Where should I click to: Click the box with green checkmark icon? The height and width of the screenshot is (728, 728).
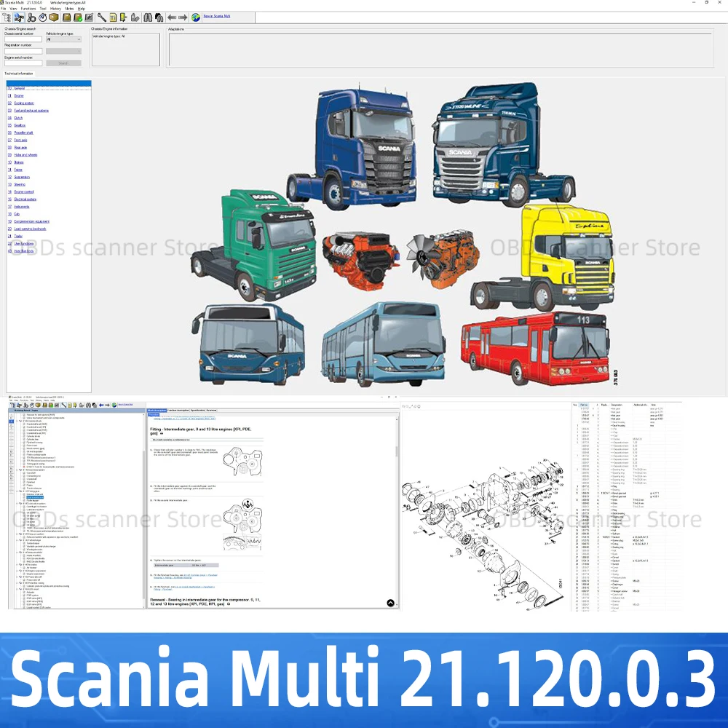(78, 17)
